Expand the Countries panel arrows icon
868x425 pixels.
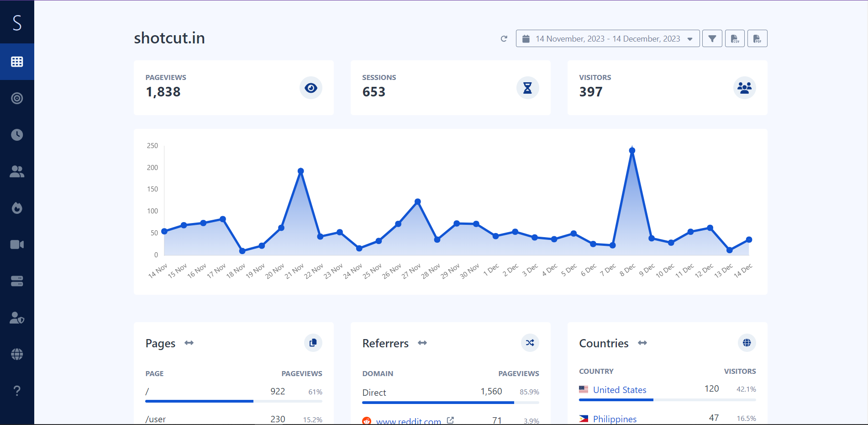click(x=642, y=343)
